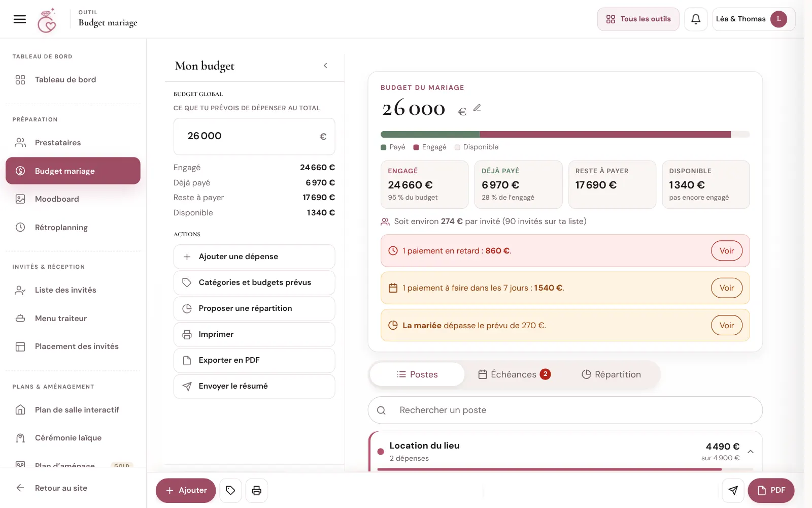Click the L profile avatar
The width and height of the screenshot is (812, 508).
point(779,19)
